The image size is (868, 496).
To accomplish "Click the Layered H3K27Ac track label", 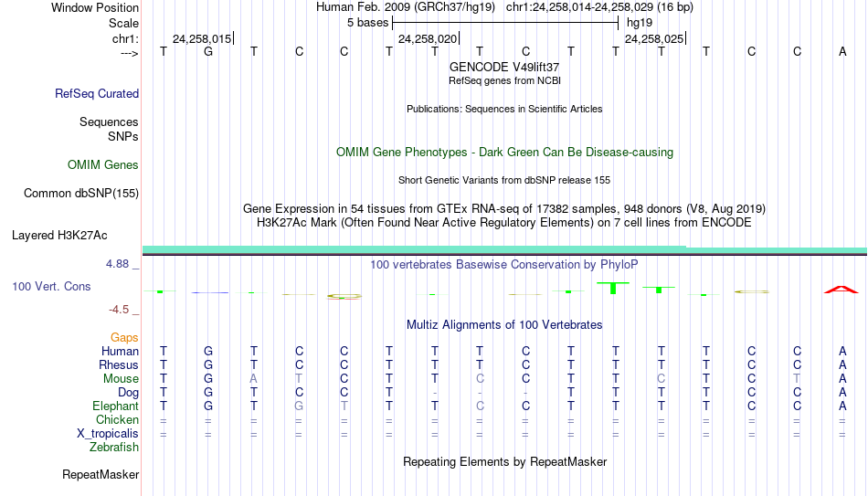I will 59,236.
